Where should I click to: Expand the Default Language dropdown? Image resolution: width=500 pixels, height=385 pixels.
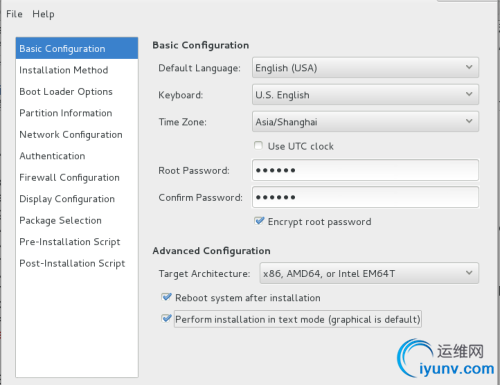[x=365, y=68]
